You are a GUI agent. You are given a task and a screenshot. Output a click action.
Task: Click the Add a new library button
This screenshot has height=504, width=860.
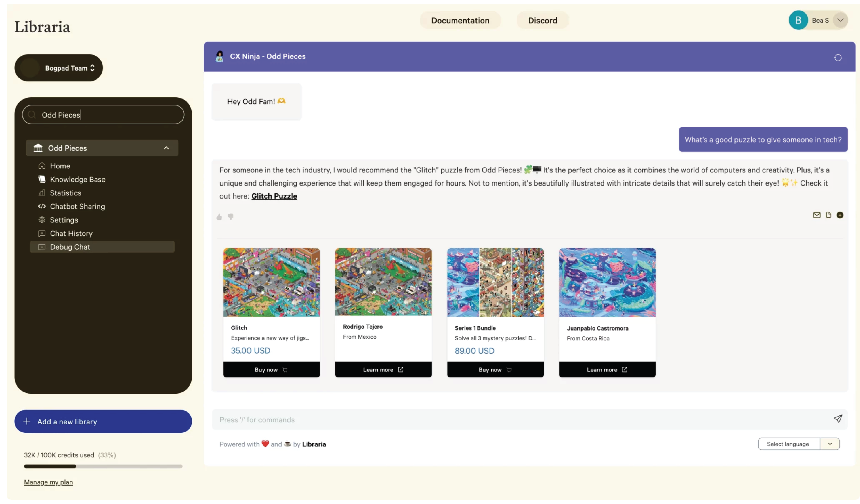coord(102,422)
